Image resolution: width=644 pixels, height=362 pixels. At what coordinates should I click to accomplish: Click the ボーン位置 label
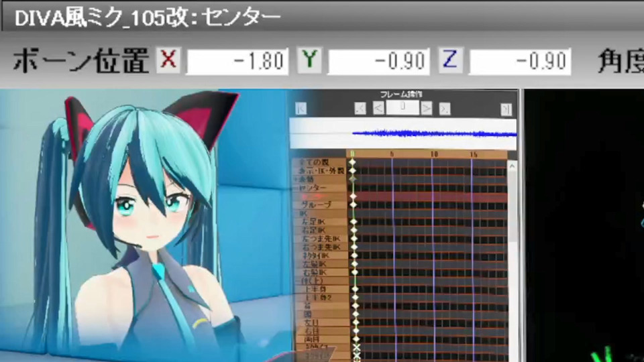pyautogui.click(x=81, y=61)
